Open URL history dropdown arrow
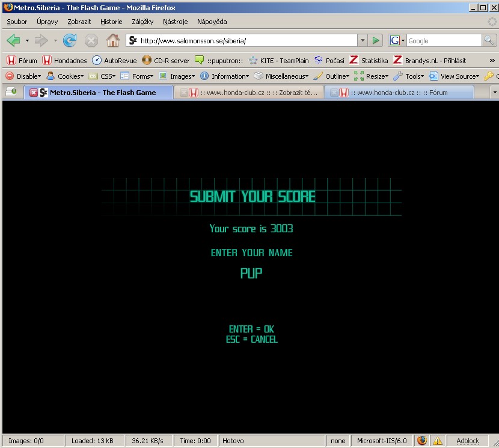 tap(362, 41)
